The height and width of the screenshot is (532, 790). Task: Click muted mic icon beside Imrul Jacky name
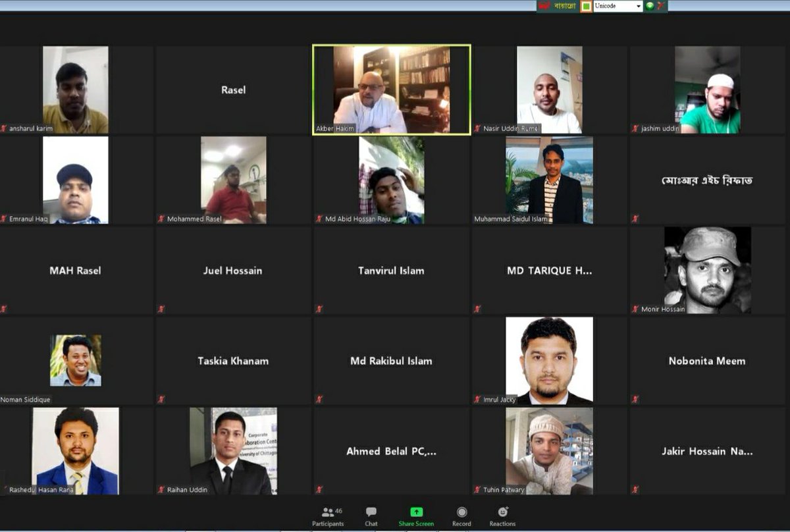(x=477, y=399)
